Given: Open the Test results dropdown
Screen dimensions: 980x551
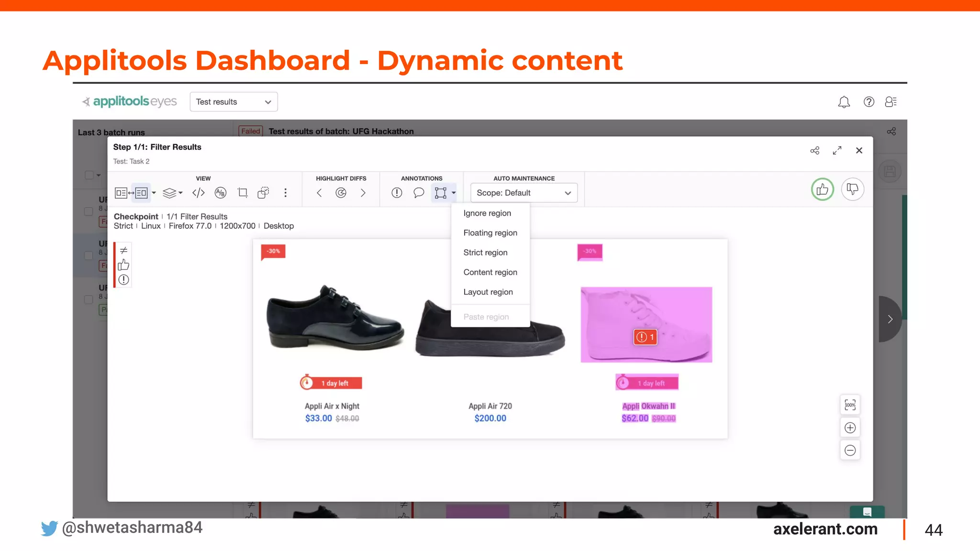Looking at the screenshot, I should (x=234, y=102).
